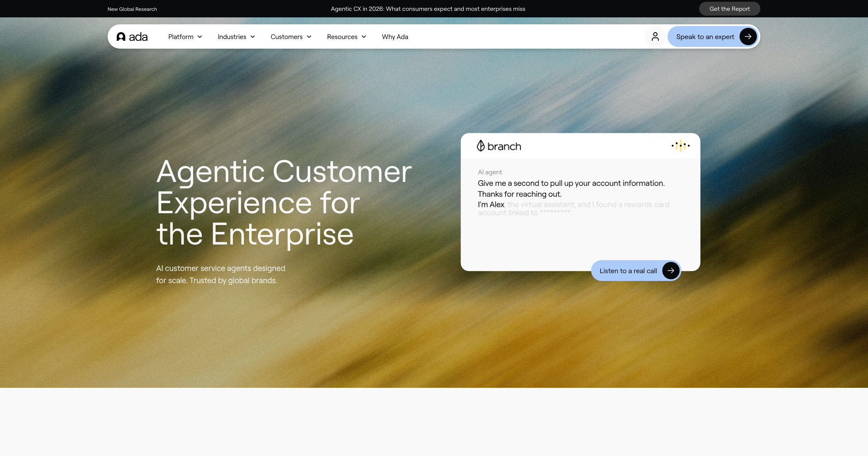Open the New Global Research link
The image size is (868, 456).
pyautogui.click(x=132, y=9)
